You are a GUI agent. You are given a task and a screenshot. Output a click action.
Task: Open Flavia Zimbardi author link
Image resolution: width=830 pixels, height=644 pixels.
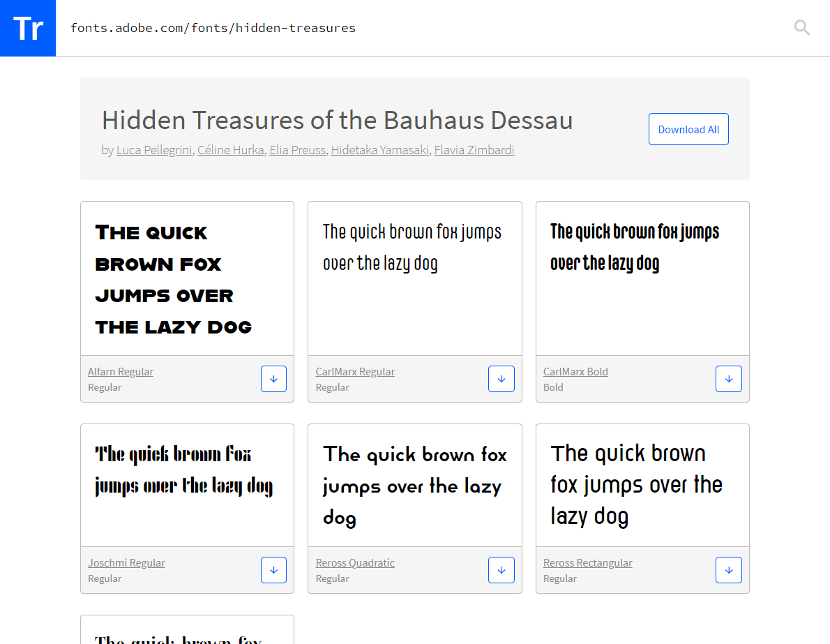(x=474, y=150)
